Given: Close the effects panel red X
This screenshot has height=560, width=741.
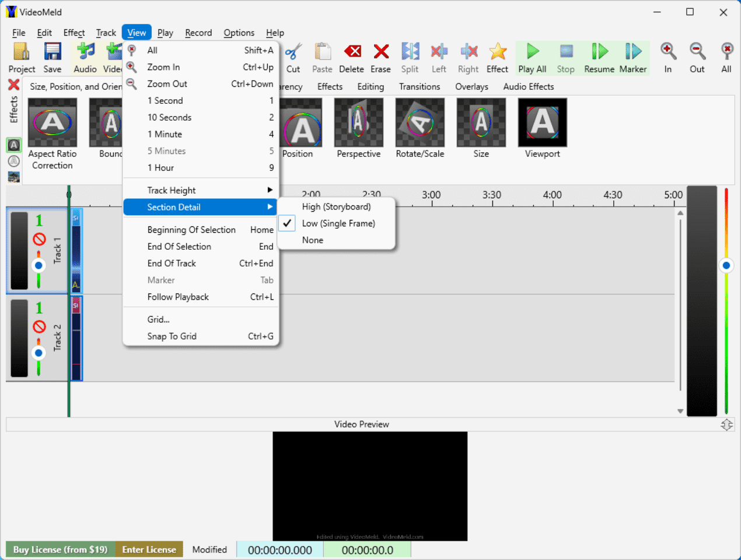Looking at the screenshot, I should [13, 85].
